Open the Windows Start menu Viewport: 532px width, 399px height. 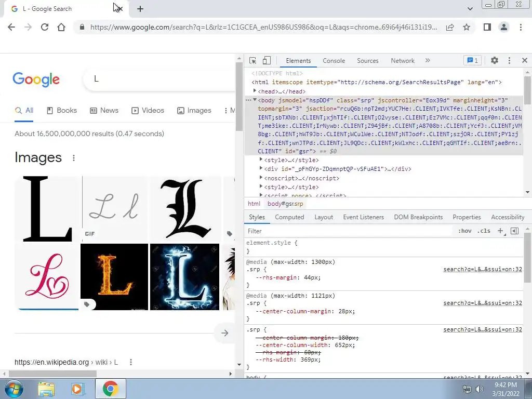pos(14,389)
